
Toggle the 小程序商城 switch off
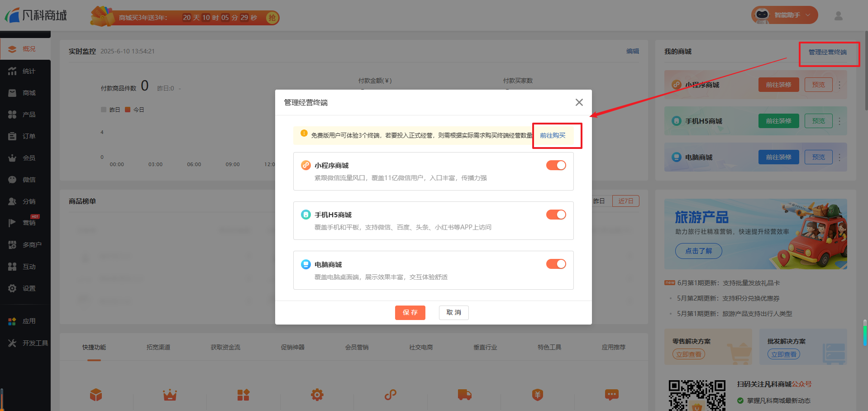click(x=556, y=165)
